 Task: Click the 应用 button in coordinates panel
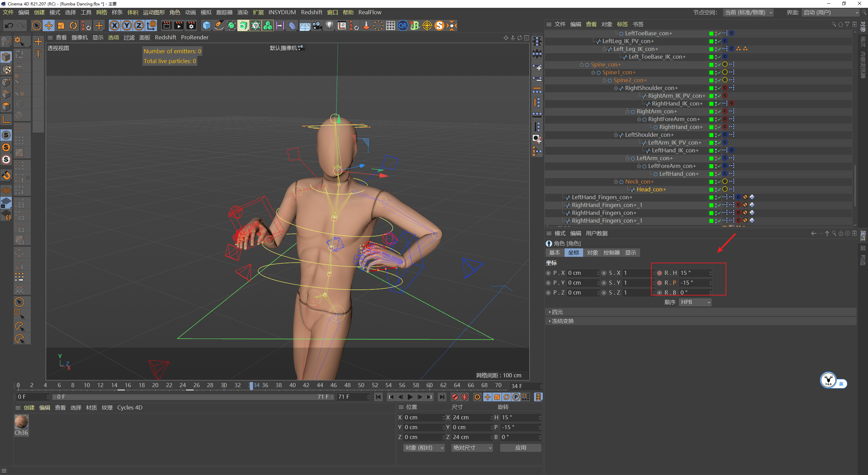521,448
